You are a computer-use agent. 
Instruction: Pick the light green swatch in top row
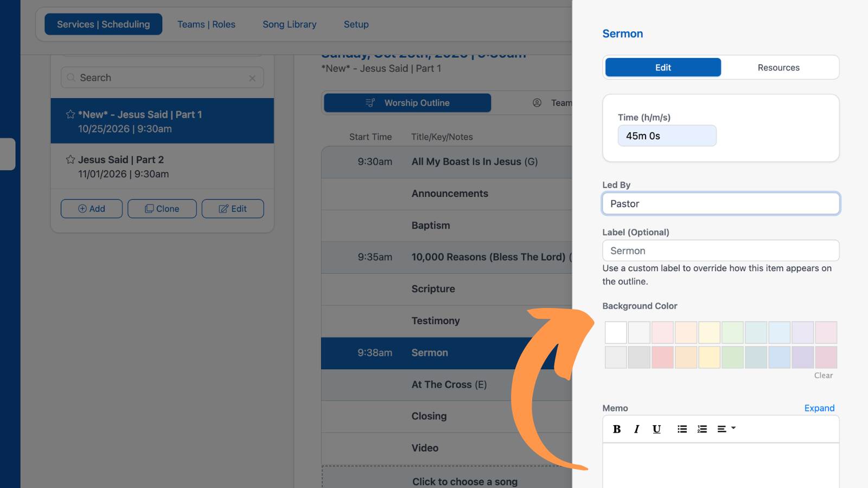733,332
